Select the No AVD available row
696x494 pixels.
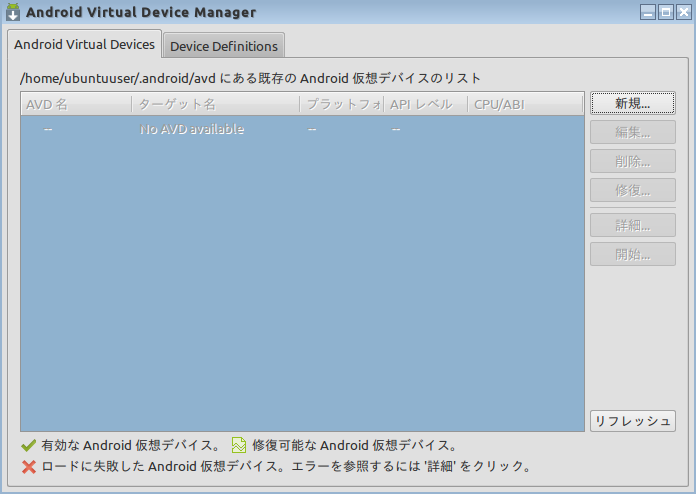click(302, 129)
